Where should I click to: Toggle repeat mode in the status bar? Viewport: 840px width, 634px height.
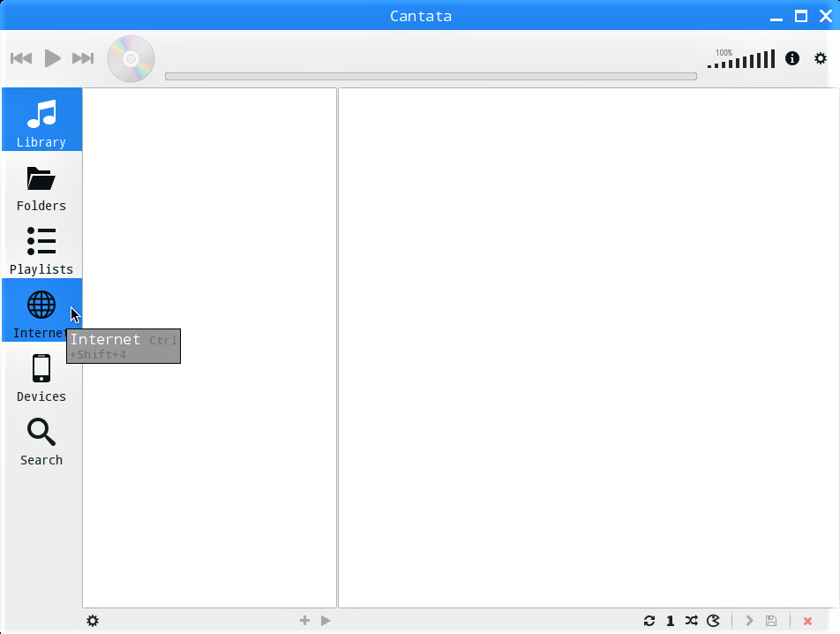649,621
